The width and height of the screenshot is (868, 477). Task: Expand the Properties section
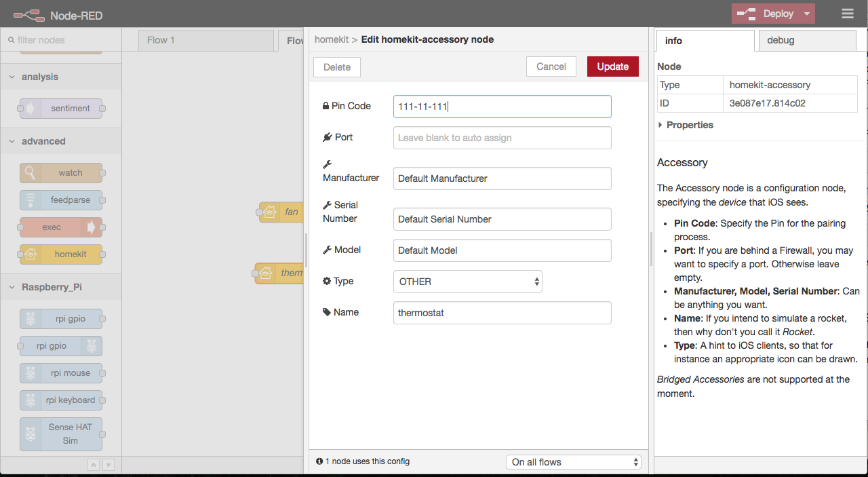(686, 125)
